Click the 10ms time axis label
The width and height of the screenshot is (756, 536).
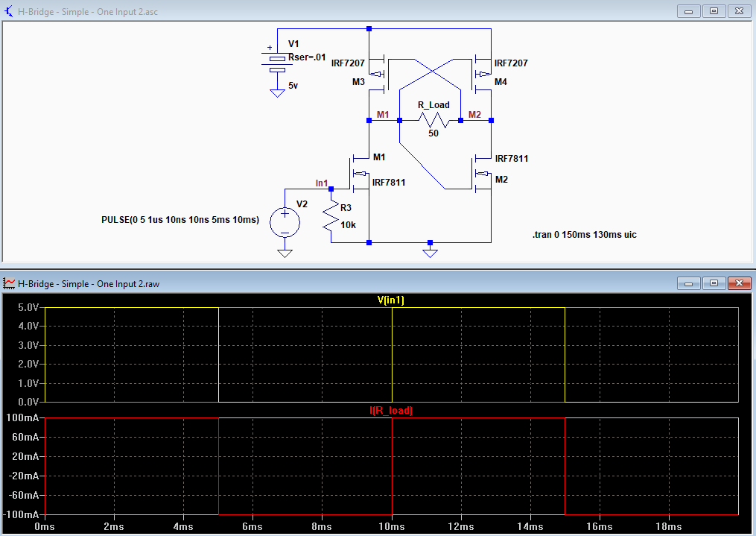pyautogui.click(x=392, y=526)
